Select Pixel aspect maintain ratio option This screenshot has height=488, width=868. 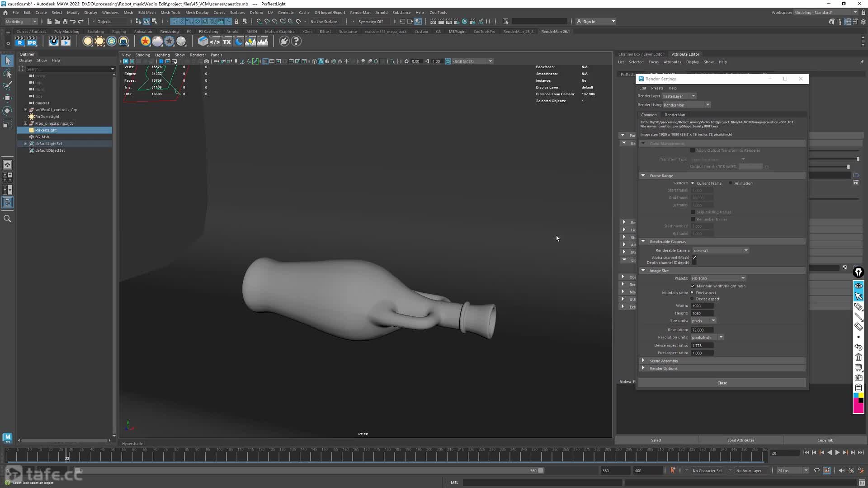click(692, 293)
